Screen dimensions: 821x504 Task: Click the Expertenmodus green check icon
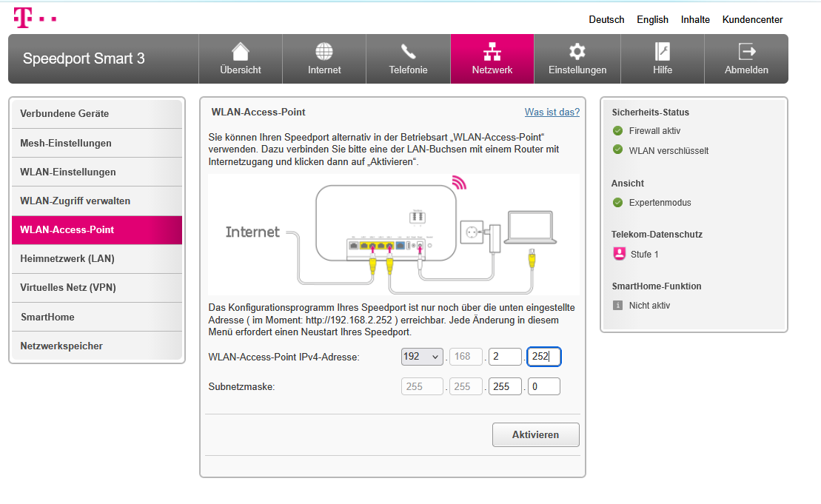pyautogui.click(x=618, y=203)
